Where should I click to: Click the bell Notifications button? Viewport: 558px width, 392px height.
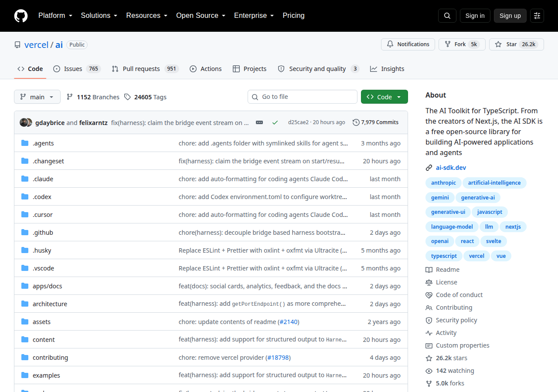coord(408,44)
